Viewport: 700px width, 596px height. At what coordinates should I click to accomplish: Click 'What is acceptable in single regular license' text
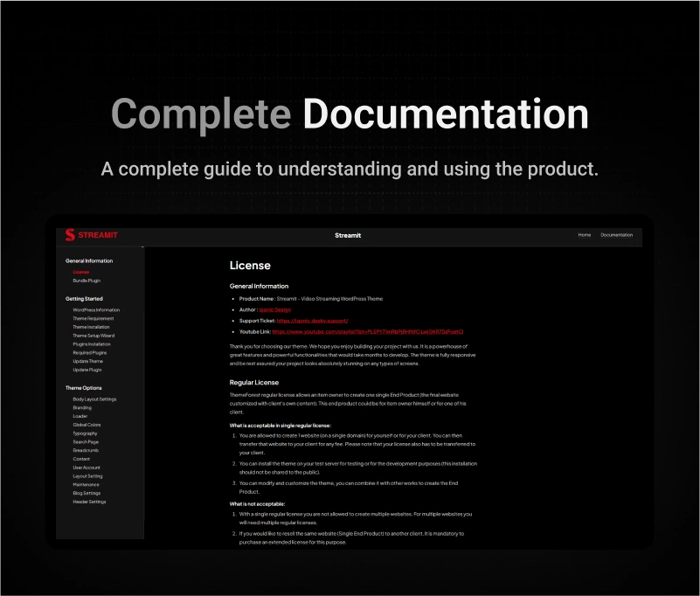point(281,426)
